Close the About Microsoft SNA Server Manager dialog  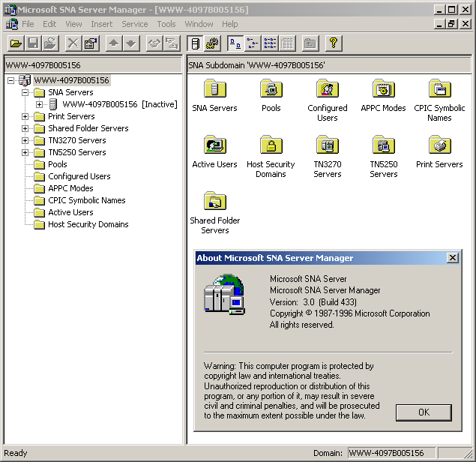(453, 258)
